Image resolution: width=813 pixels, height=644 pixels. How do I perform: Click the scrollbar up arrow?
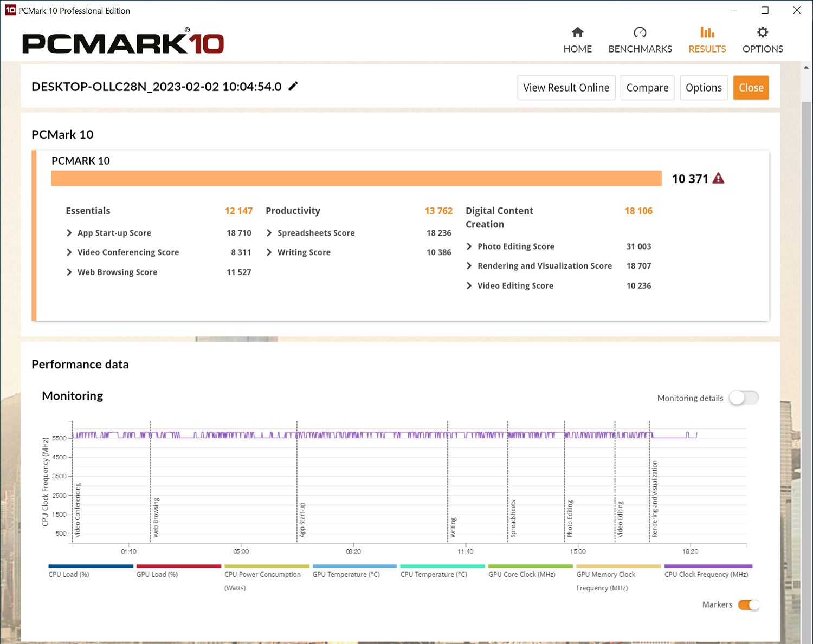point(806,68)
